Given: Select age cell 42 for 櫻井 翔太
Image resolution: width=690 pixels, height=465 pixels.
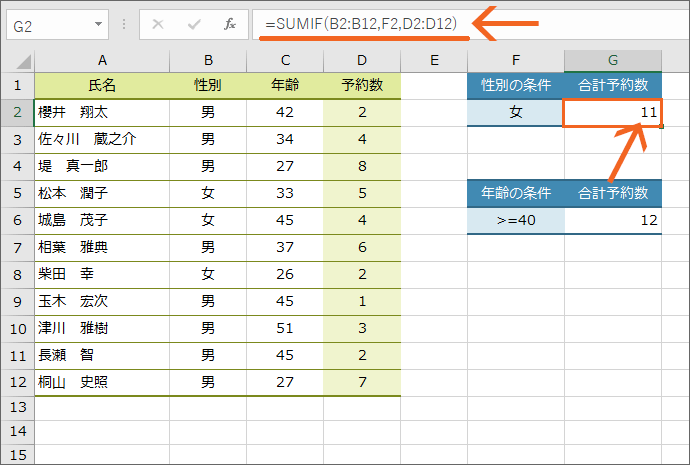Looking at the screenshot, I should pyautogui.click(x=285, y=113).
